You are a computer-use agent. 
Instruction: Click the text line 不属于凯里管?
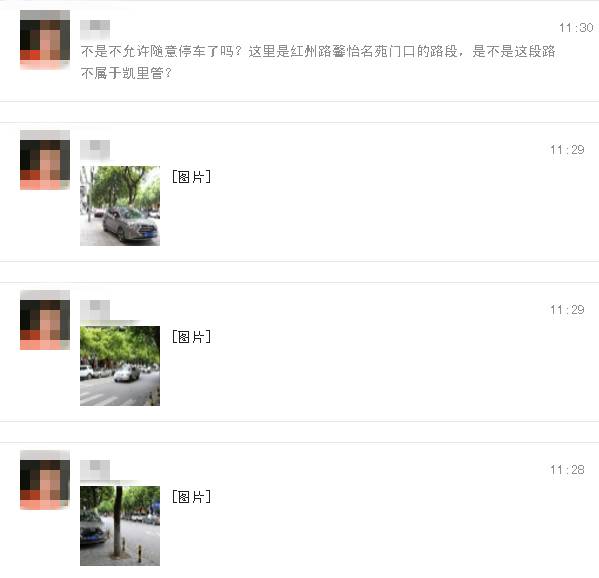(126, 73)
